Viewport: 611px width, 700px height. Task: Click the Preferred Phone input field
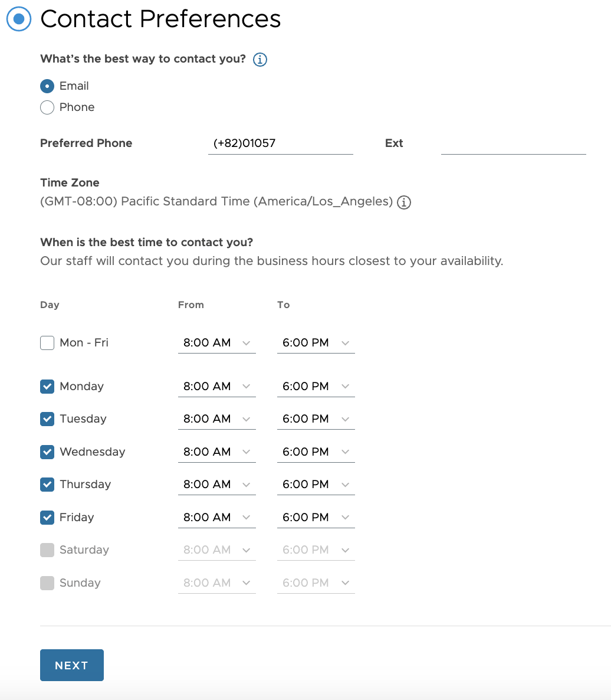pyautogui.click(x=280, y=143)
